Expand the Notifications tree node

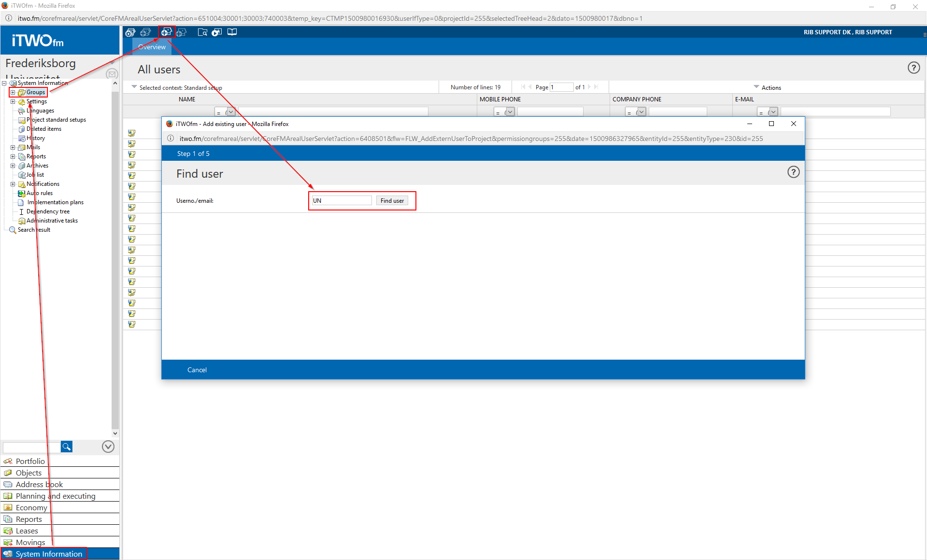pyautogui.click(x=13, y=184)
